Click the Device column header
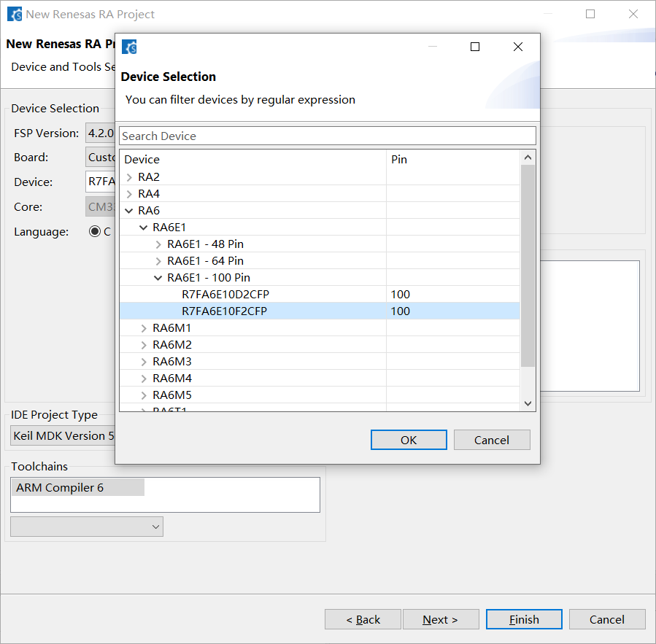 [x=252, y=159]
